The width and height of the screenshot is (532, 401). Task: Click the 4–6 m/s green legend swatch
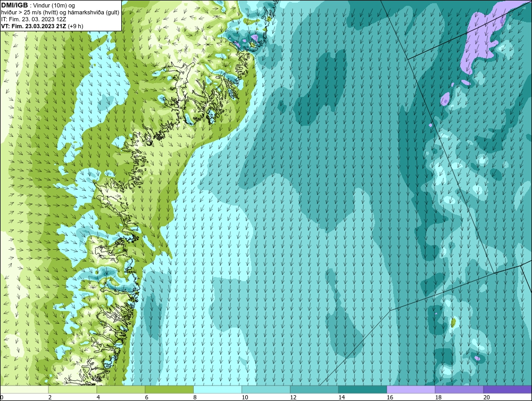point(121,389)
